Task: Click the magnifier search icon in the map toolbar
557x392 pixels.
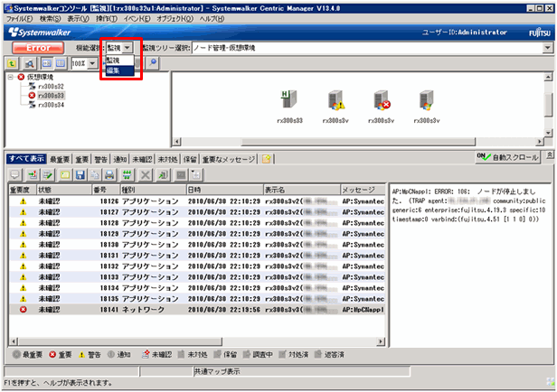Action: tap(30, 63)
